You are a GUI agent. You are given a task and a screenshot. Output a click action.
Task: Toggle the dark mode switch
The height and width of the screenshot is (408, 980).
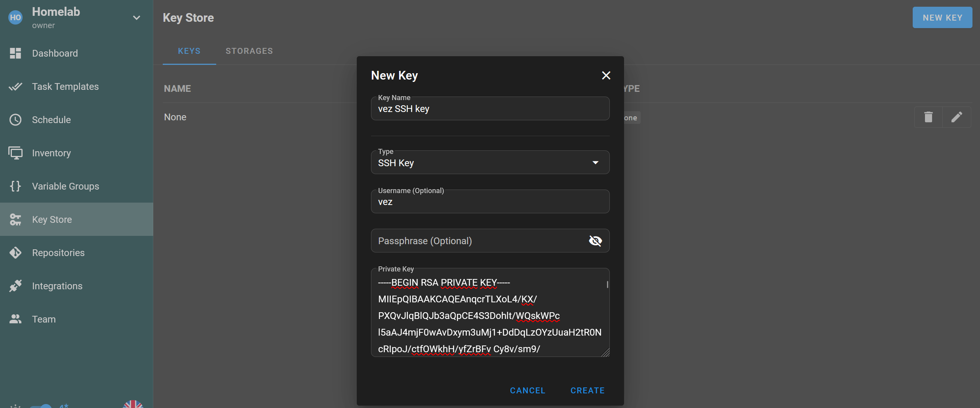(x=41, y=406)
